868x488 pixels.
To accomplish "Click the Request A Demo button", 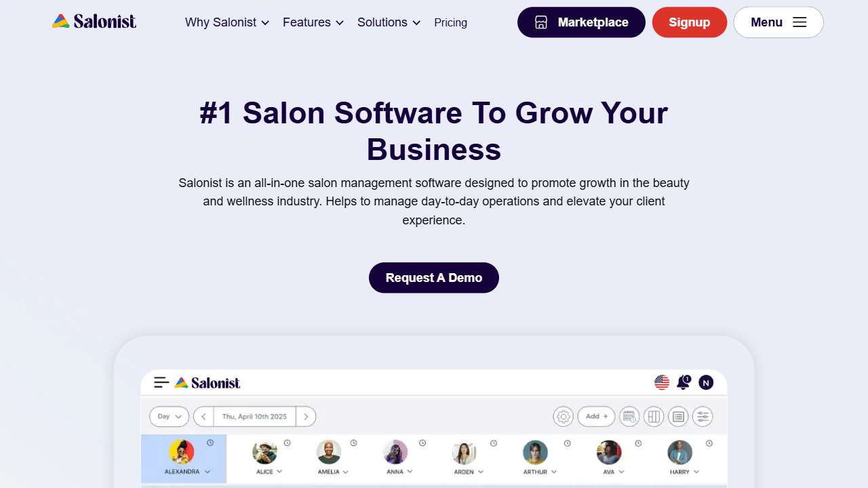I will click(434, 278).
